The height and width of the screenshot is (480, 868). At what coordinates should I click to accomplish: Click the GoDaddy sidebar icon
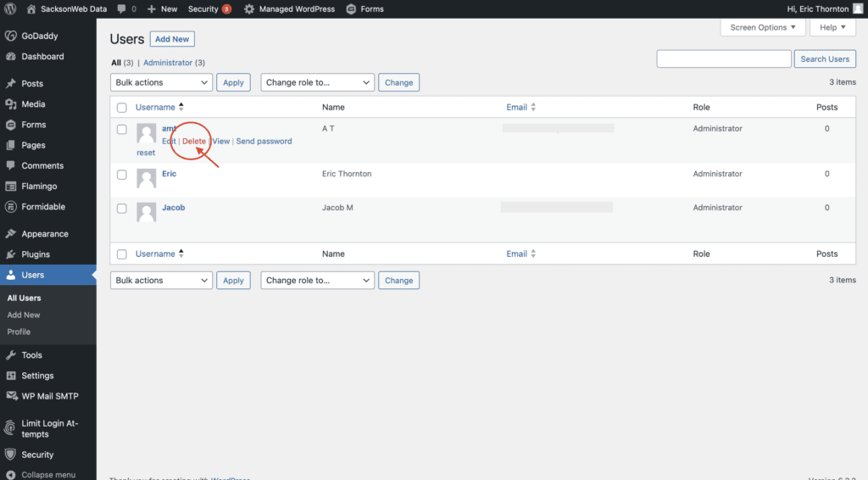tap(10, 36)
